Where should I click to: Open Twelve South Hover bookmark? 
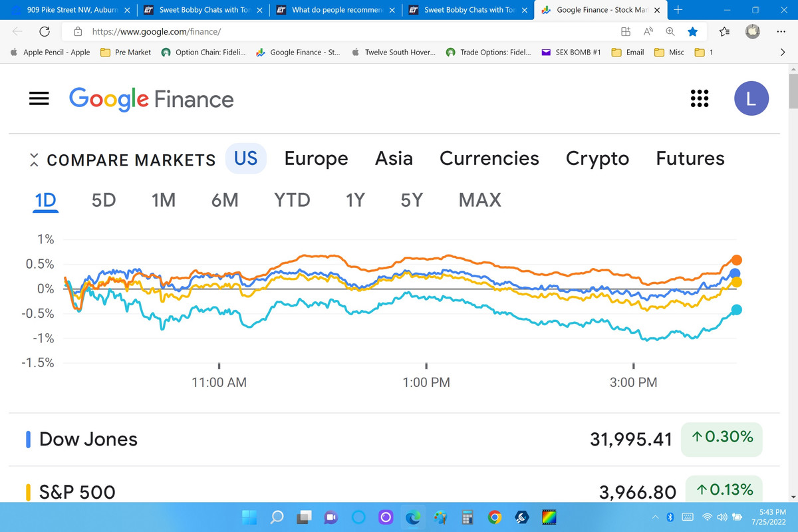394,52
